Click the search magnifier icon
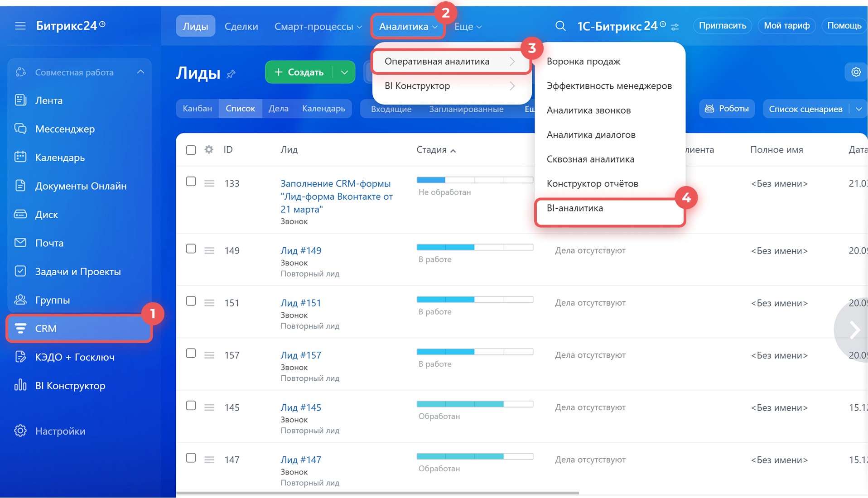 click(x=560, y=26)
